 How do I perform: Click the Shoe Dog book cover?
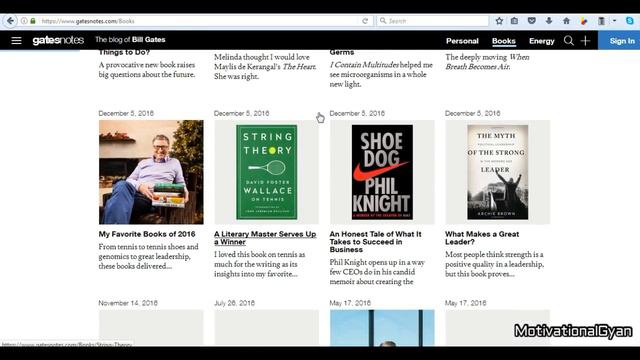382,172
